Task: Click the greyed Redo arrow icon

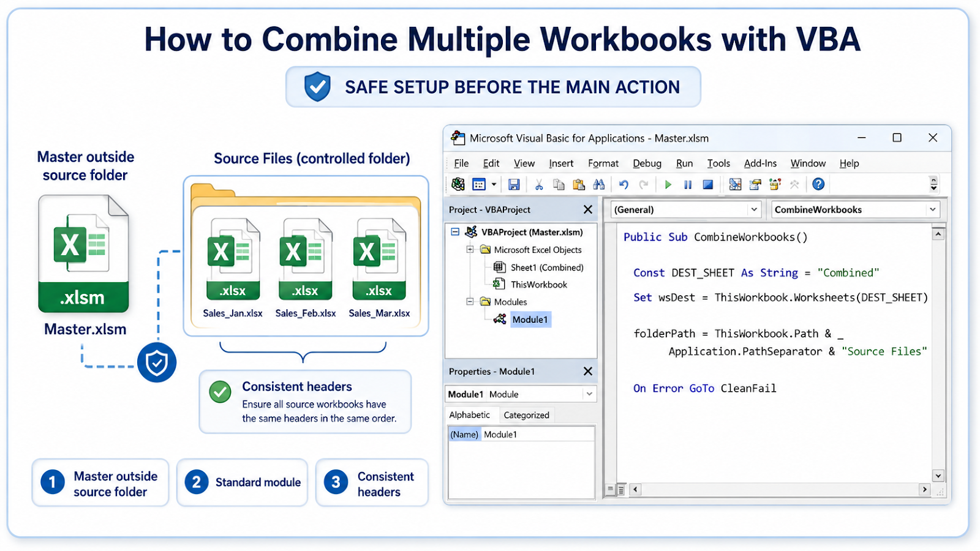Action: (644, 184)
